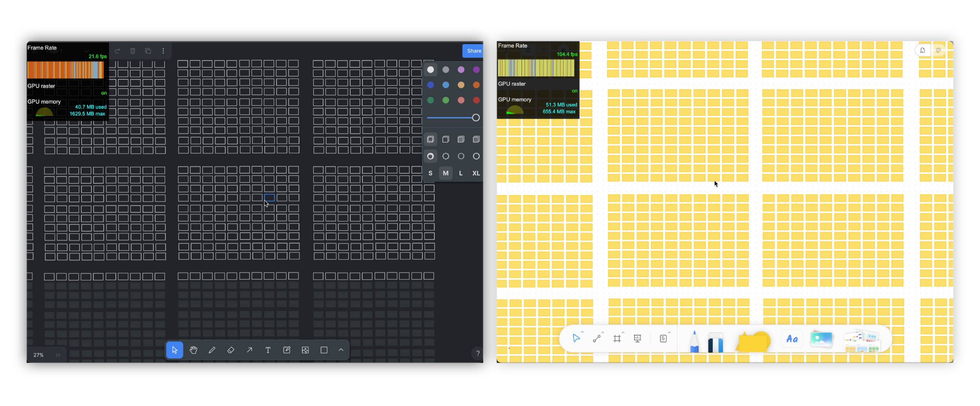Choose the dotted dash style option
Viewport: 980px width, 406px height.
pyautogui.click(x=461, y=156)
